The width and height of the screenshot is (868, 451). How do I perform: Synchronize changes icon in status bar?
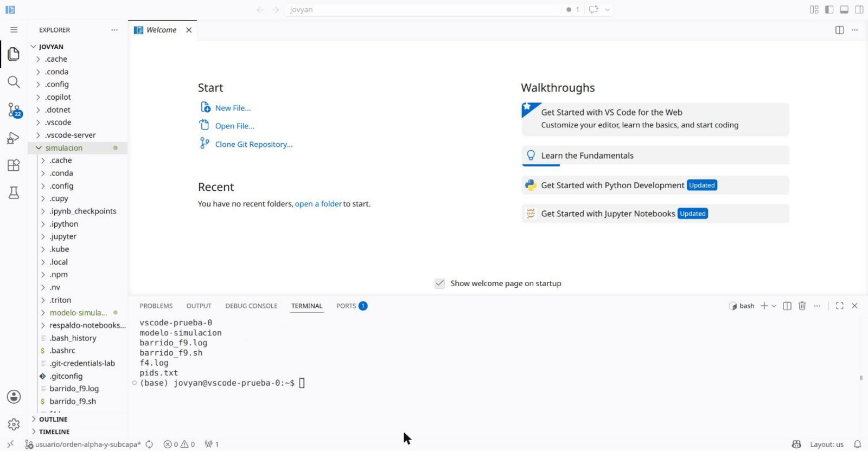click(x=149, y=444)
